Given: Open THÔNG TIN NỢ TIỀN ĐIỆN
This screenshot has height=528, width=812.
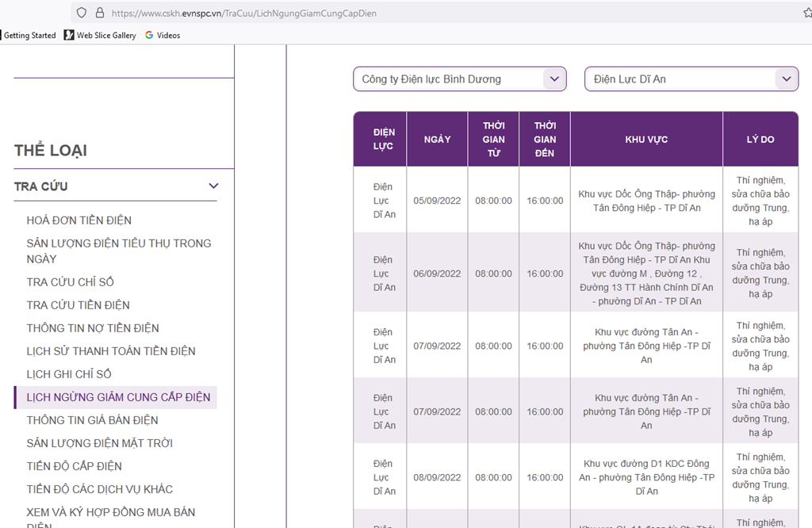Looking at the screenshot, I should (93, 328).
